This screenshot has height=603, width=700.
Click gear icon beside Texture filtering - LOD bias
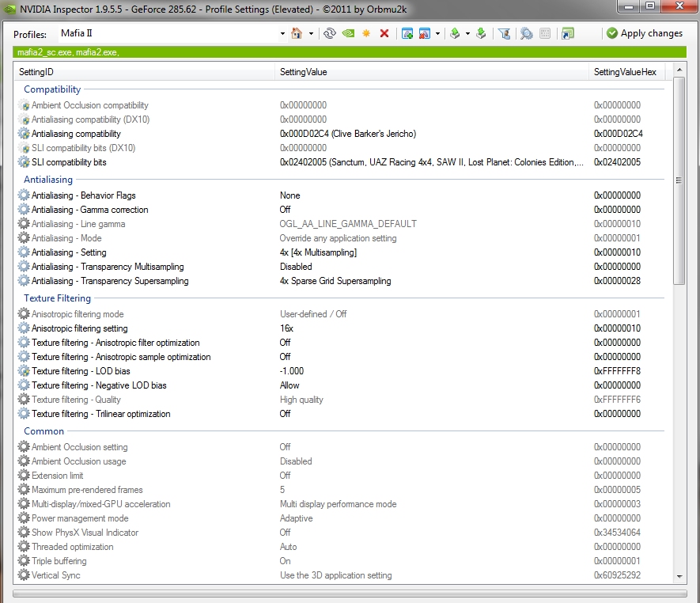tap(24, 371)
